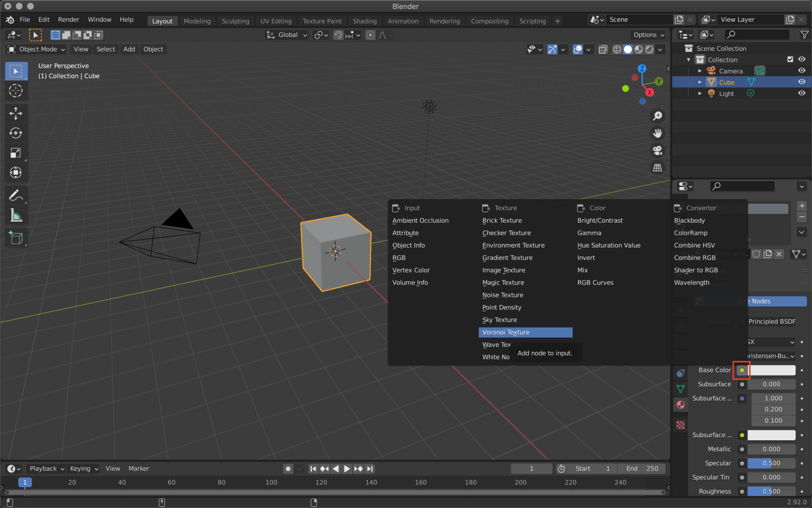
Task: Expand the Cube item in the outliner
Action: point(700,82)
